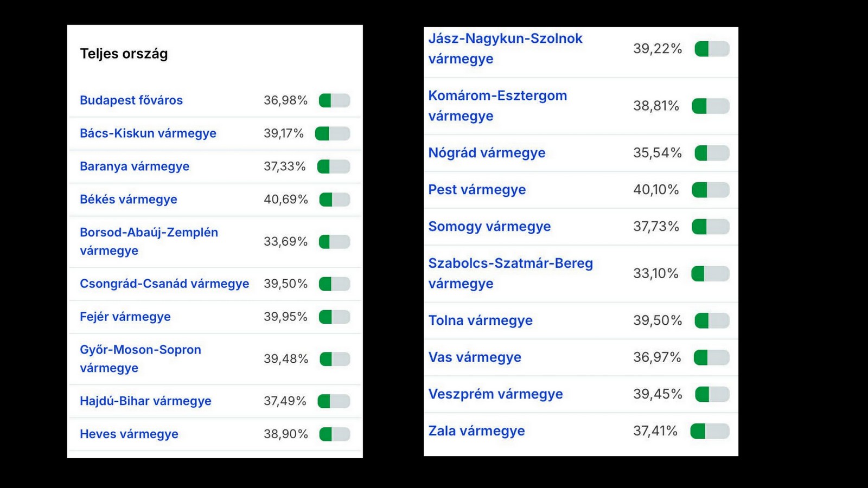Open the Győr-Moson-Sopron vármegye link
Screen dimensions: 868x488
[x=141, y=359]
